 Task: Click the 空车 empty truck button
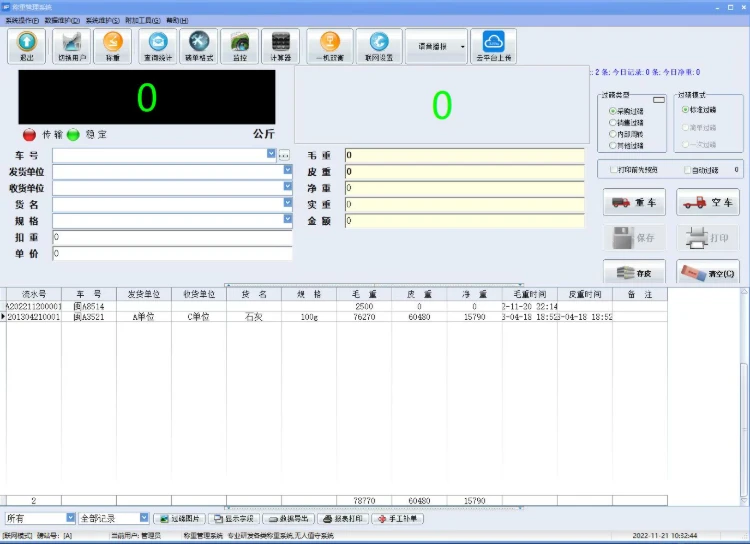coord(708,202)
